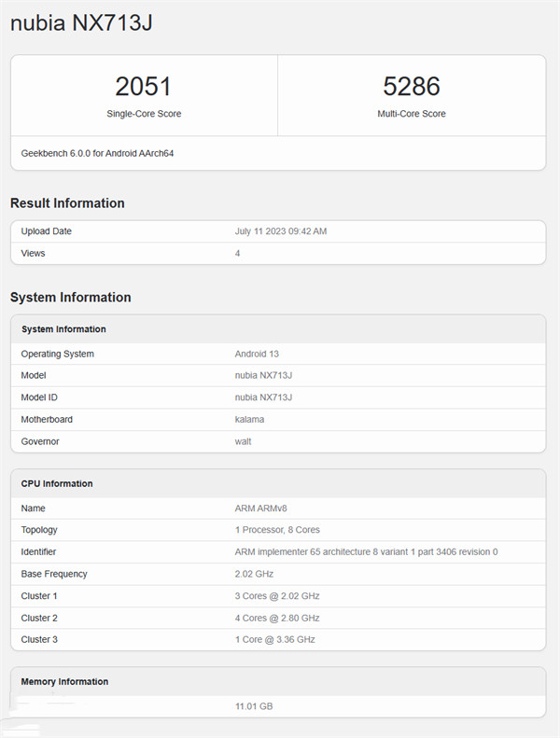Click the Views row label
This screenshot has height=738, width=560.
33,253
